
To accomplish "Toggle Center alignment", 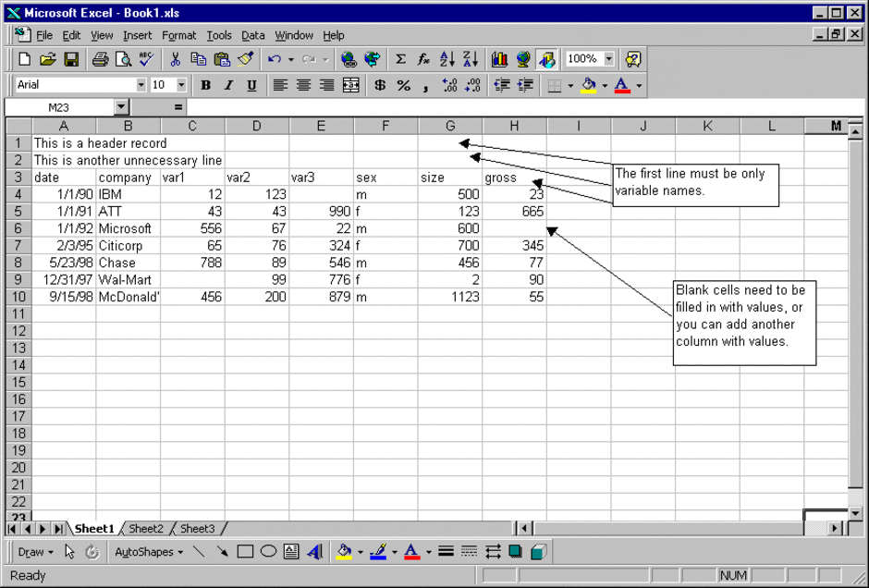I will pos(304,85).
